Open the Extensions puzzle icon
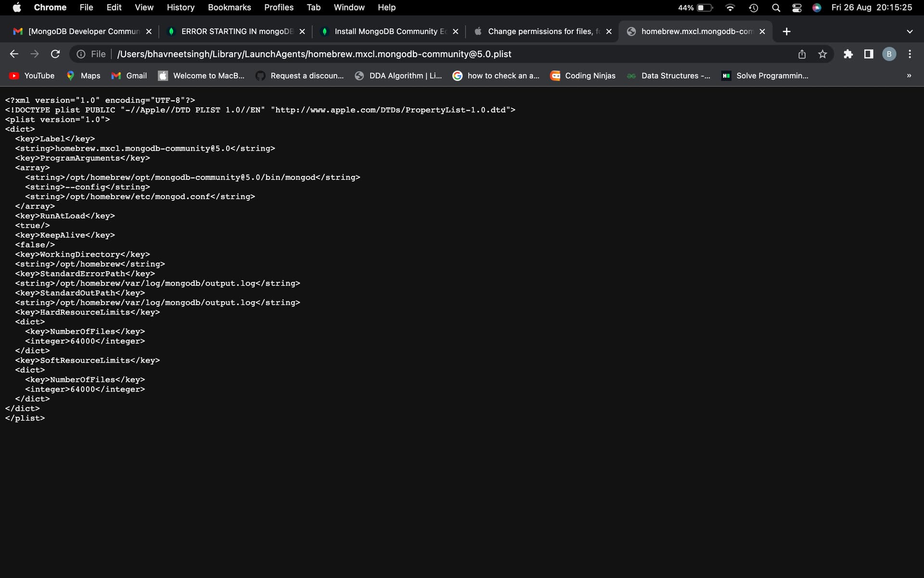Screen dimensions: 924x578 click(848, 54)
